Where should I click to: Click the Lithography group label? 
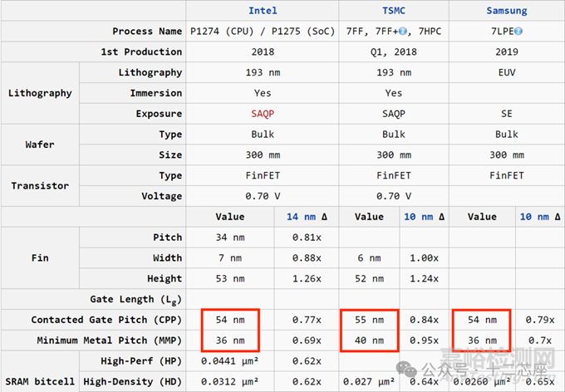(x=40, y=93)
